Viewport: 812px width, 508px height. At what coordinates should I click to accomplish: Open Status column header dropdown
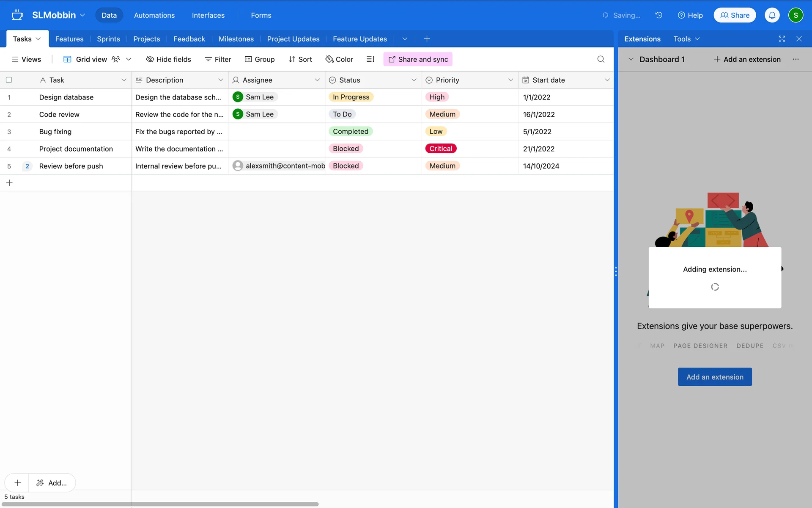414,80
